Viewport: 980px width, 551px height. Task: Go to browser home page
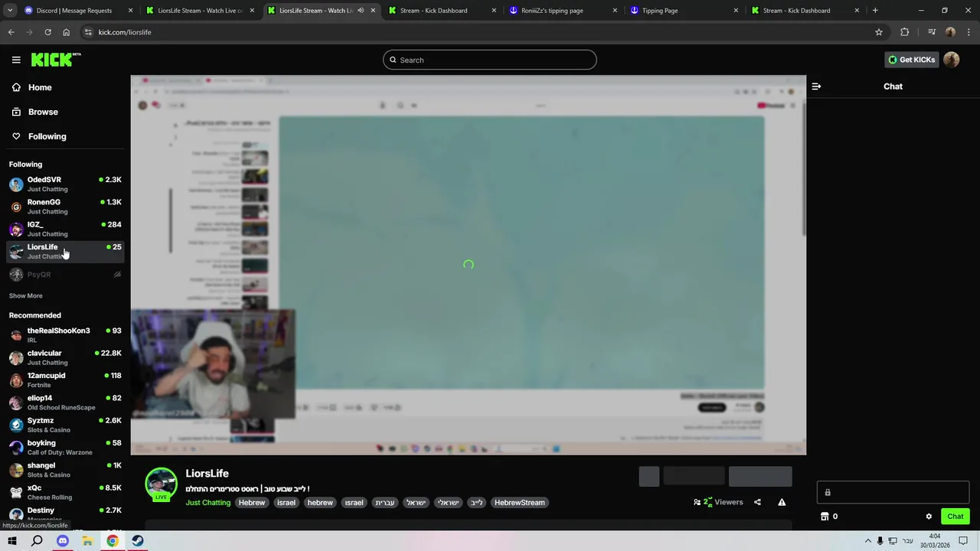[x=66, y=32]
